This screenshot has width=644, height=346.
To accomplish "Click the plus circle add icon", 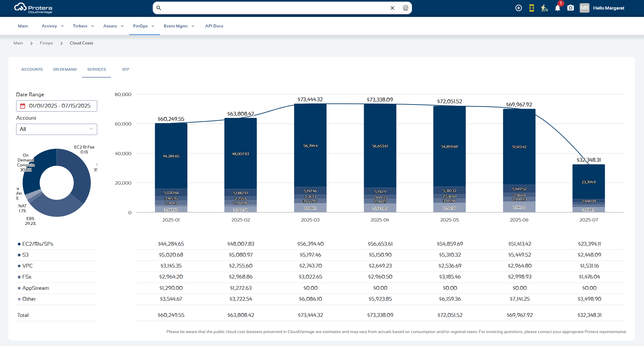I will pos(519,8).
